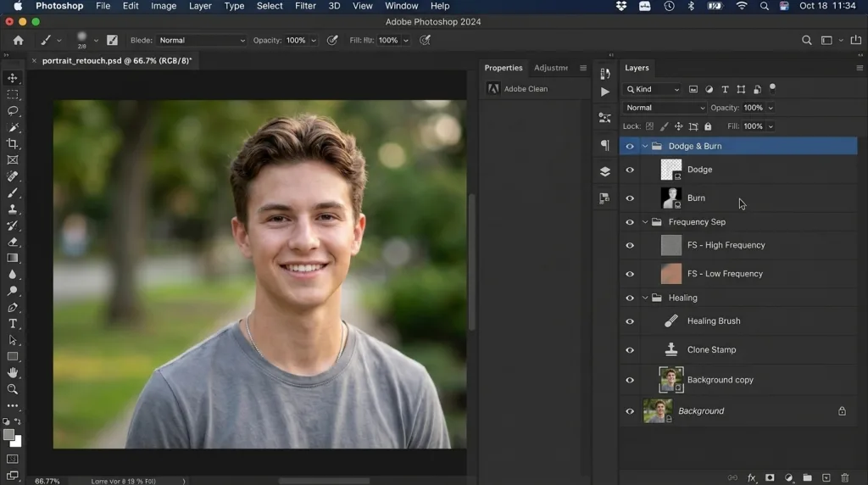Screen dimensions: 868x485
Task: Toggle visibility of Frequency Sep group
Action: click(630, 222)
